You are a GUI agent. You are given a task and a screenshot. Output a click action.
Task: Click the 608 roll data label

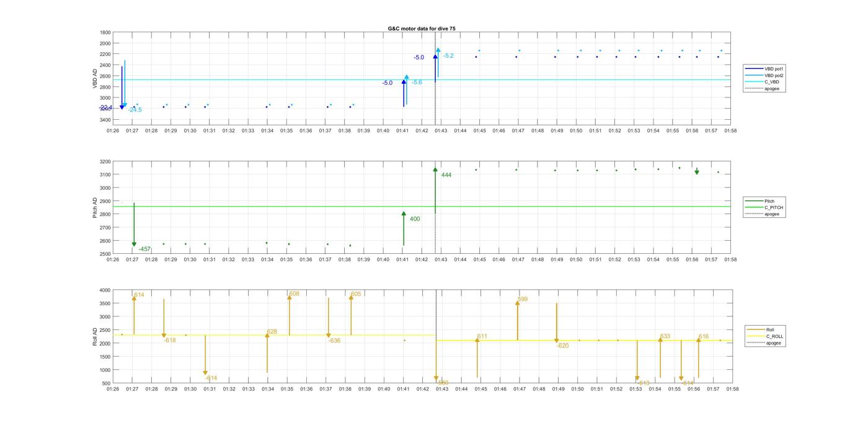point(294,294)
